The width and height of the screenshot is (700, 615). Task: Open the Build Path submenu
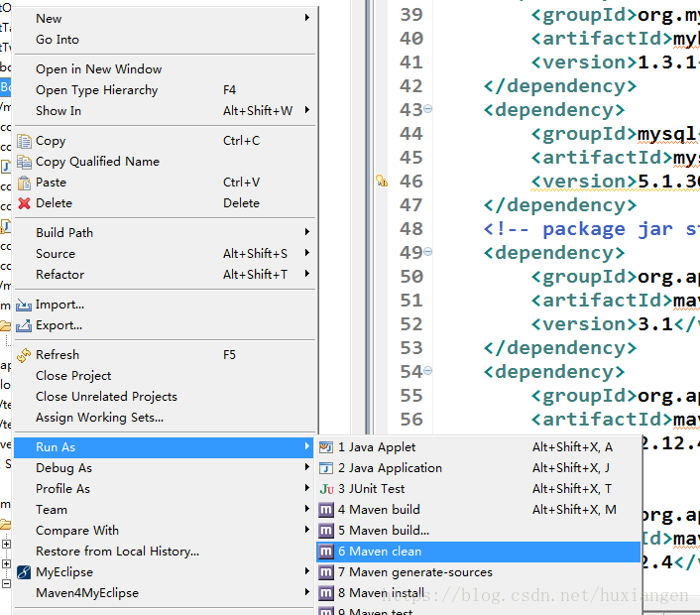(165, 232)
